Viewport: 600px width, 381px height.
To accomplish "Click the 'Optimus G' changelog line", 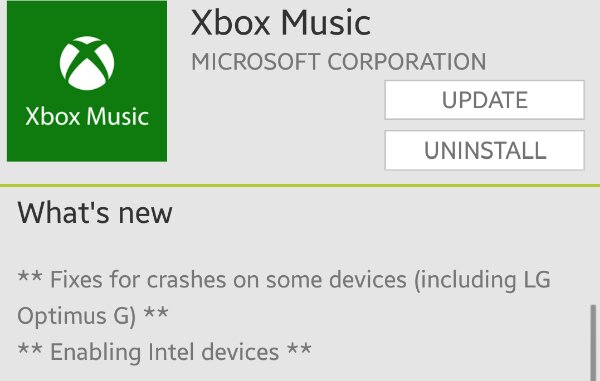I will (x=93, y=316).
